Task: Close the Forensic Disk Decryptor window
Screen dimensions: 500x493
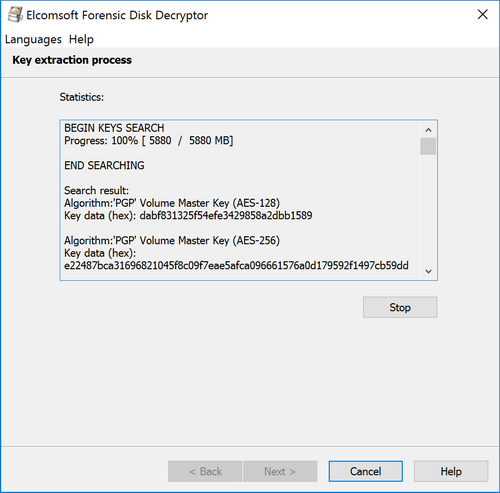Action: tap(483, 15)
